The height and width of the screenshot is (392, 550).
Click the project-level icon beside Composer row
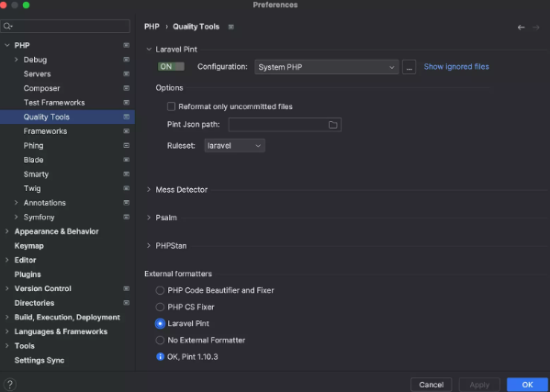(127, 88)
